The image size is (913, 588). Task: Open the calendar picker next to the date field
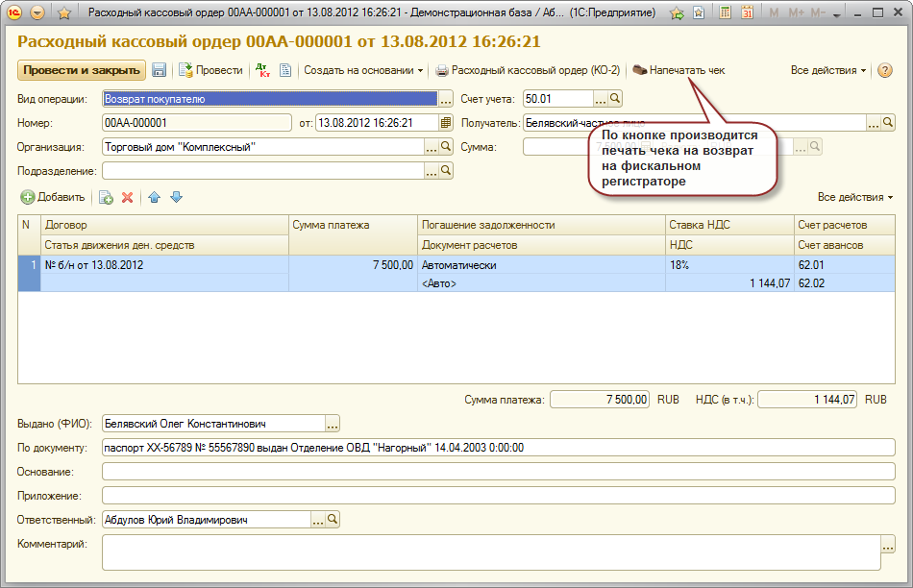point(446,123)
